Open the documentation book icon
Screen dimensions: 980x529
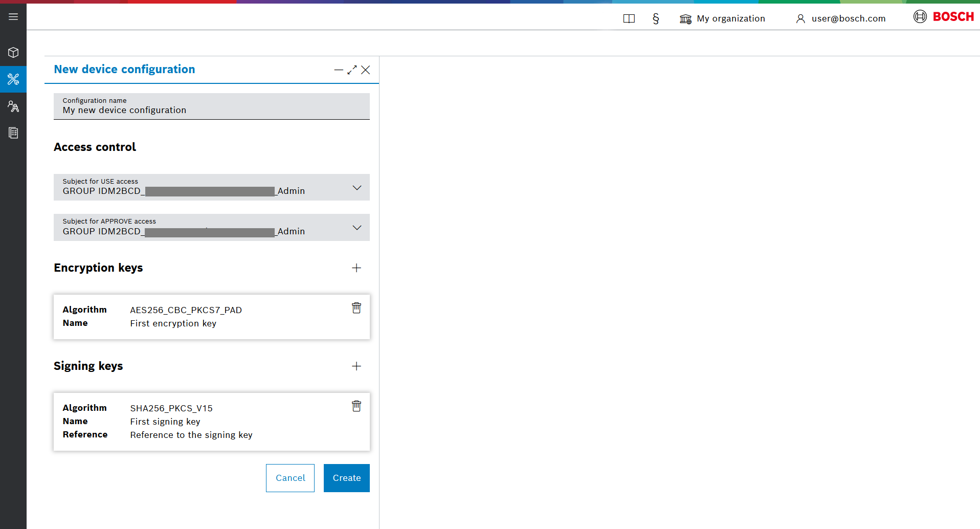point(629,19)
